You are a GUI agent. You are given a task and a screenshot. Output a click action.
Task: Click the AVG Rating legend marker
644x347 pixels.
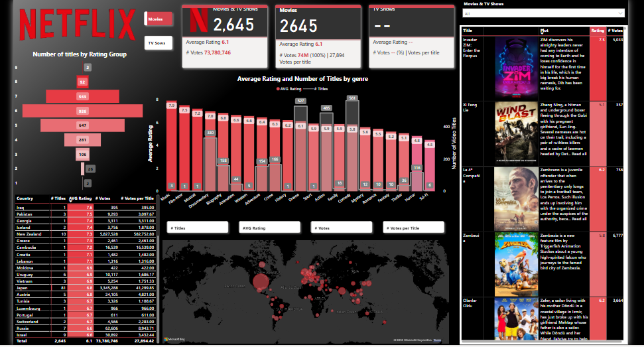click(x=278, y=89)
